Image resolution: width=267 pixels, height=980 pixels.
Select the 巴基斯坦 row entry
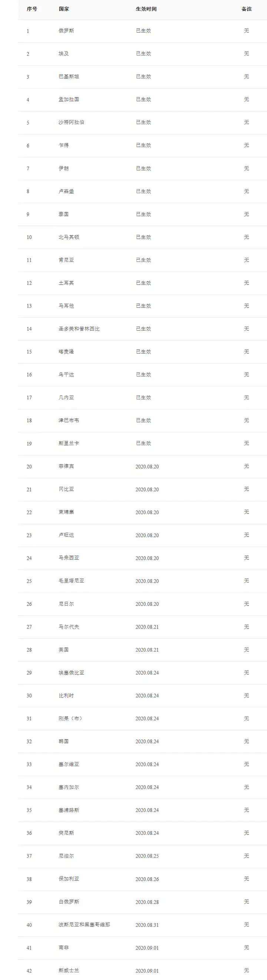(142, 77)
